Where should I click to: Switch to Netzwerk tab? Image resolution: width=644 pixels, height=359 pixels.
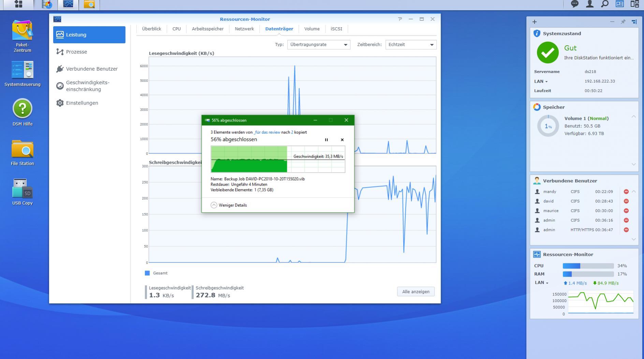[x=244, y=29]
